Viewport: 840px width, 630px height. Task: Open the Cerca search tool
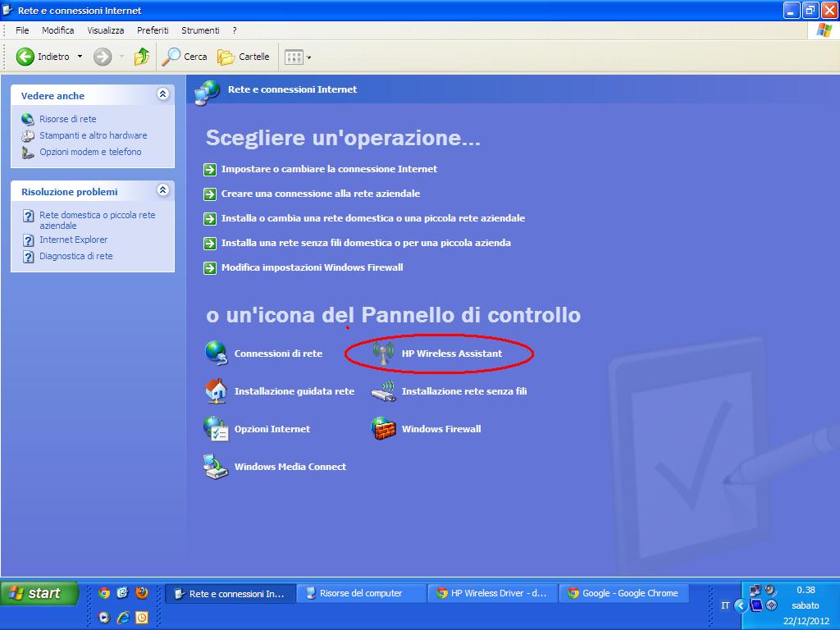[185, 57]
